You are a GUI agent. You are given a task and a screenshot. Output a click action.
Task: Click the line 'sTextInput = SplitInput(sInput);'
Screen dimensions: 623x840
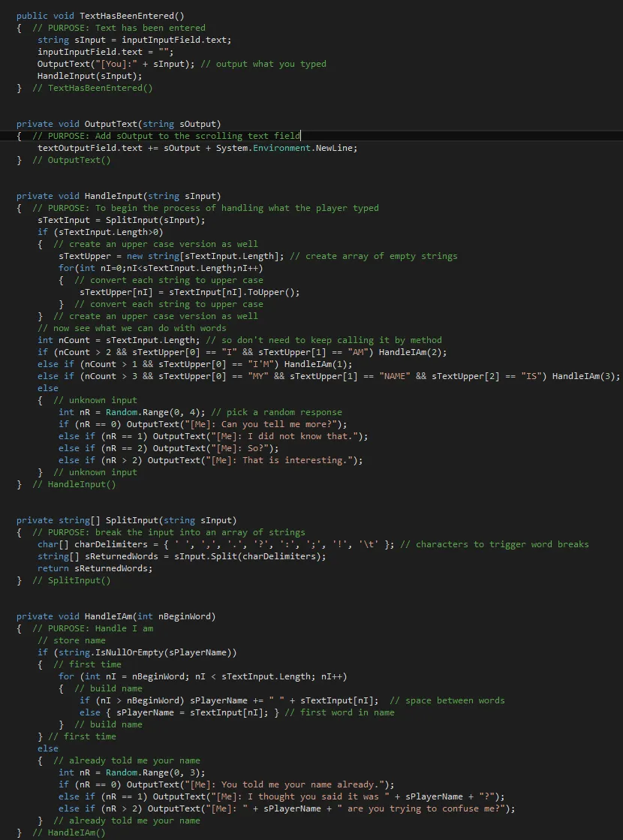click(x=121, y=220)
